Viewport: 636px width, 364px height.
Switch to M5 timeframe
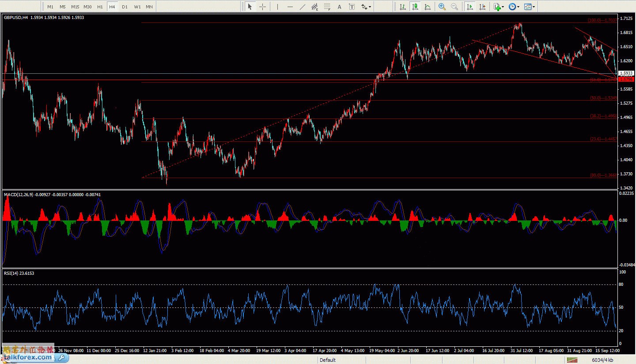pos(63,7)
